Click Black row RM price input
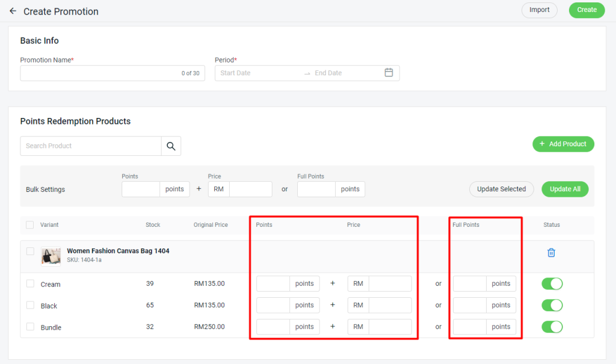The width and height of the screenshot is (616, 364). pyautogui.click(x=390, y=305)
